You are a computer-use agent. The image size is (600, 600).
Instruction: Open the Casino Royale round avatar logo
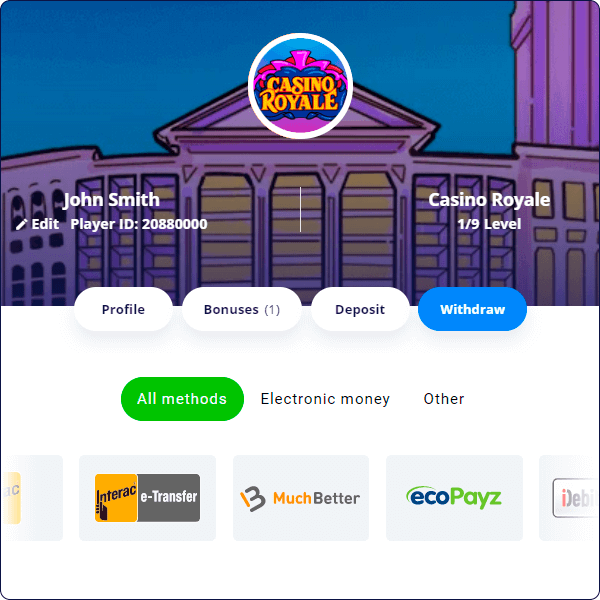300,86
